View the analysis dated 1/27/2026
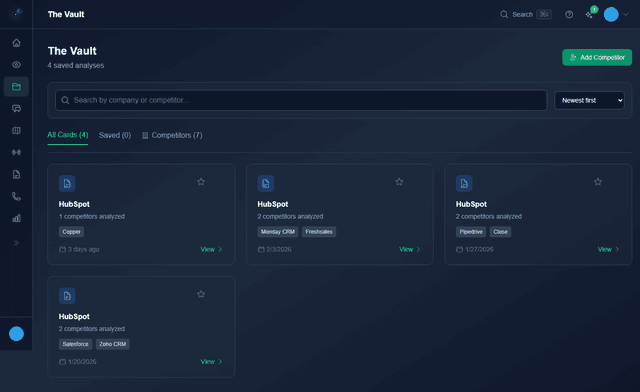The image size is (640, 392). pos(608,249)
